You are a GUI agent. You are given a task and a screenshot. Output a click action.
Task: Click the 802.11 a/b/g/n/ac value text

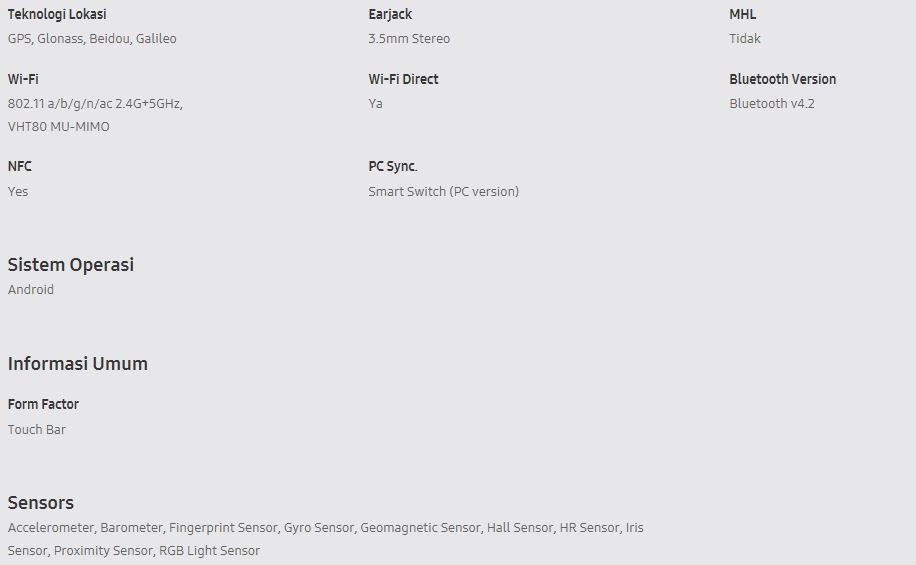95,103
